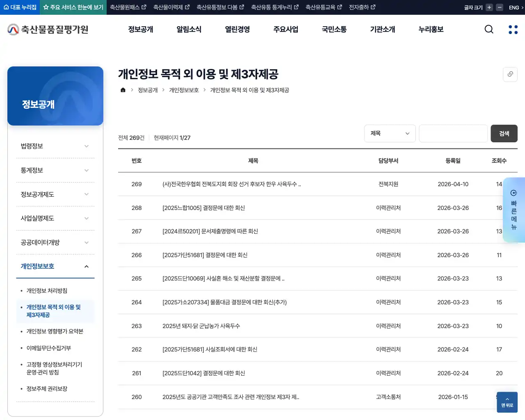
Task: Switch the site language to ENG
Action: click(x=514, y=7)
